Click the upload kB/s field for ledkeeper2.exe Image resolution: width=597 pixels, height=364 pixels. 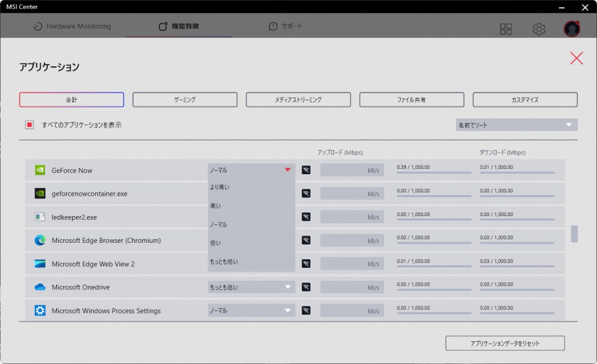[352, 217]
